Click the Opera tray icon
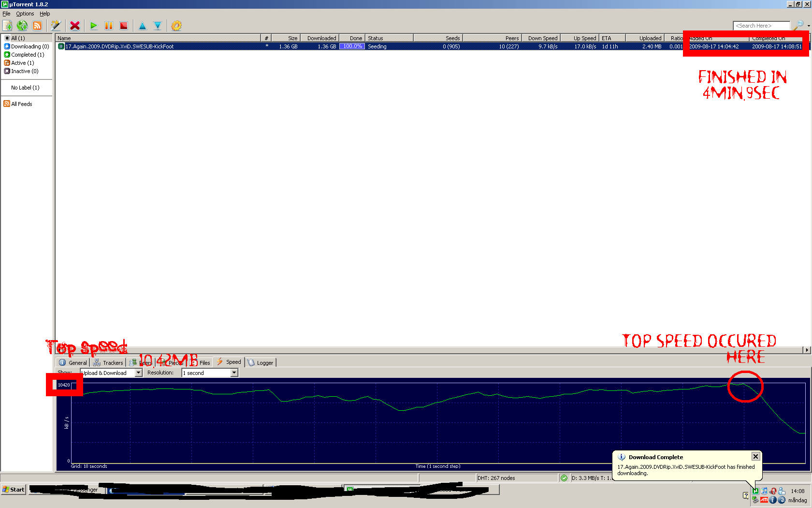 pyautogui.click(x=773, y=491)
